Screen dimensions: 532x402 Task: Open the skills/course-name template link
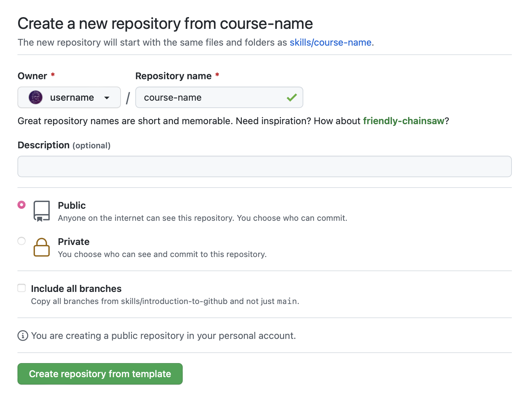pyautogui.click(x=330, y=42)
